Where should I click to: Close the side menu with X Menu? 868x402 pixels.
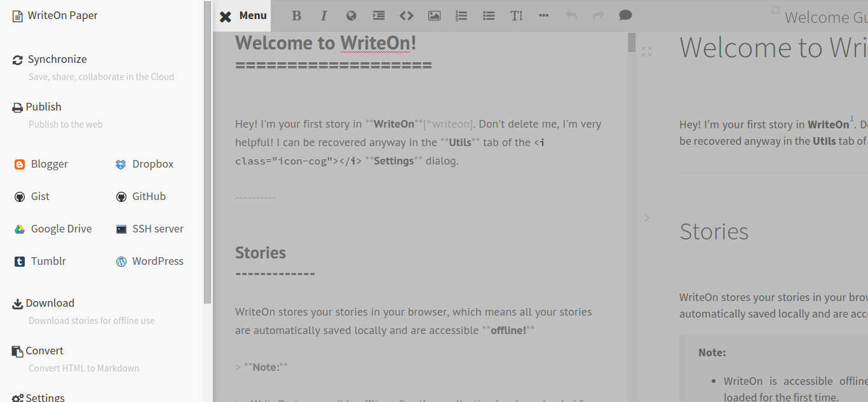pos(242,16)
